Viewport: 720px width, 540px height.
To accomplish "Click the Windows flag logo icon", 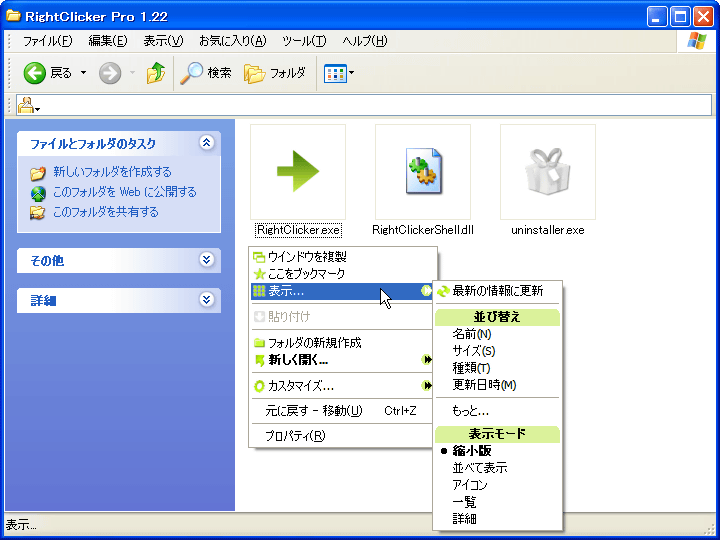I will point(697,41).
